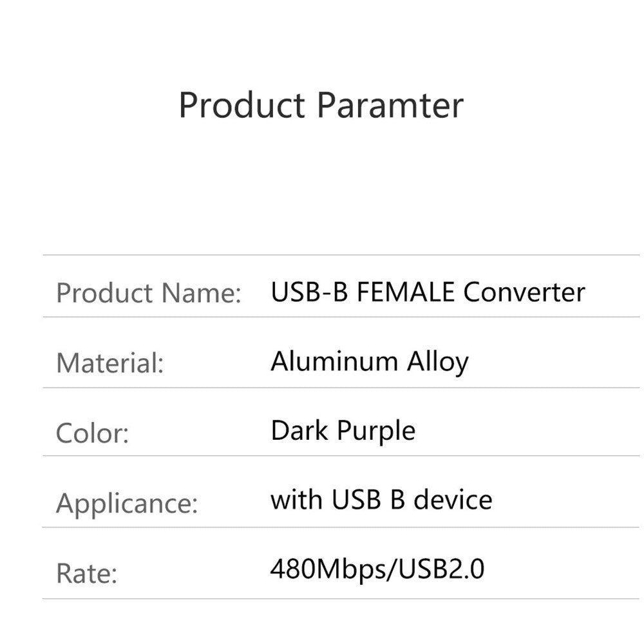644x644 pixels.
Task: Click the word "Converter" in product name
Action: (524, 292)
